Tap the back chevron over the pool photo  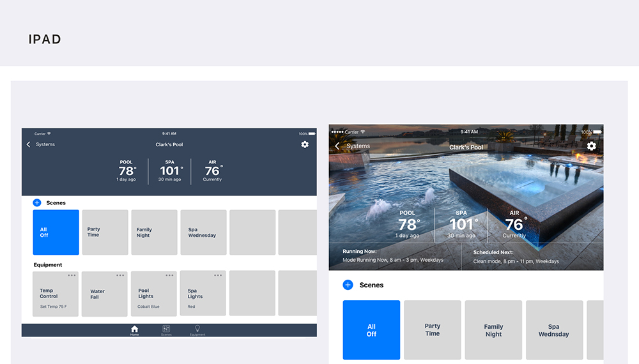pos(337,146)
